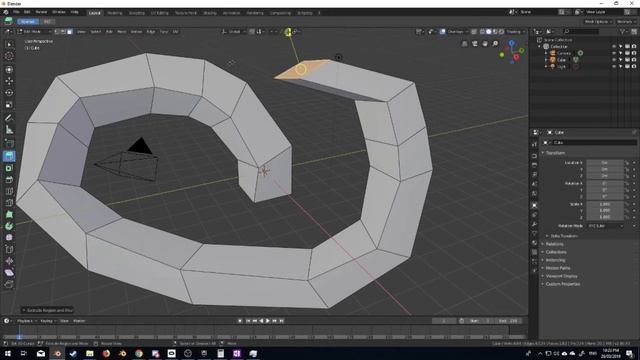
Task: Select the Edge Slide tool
Action: [x=9, y=249]
